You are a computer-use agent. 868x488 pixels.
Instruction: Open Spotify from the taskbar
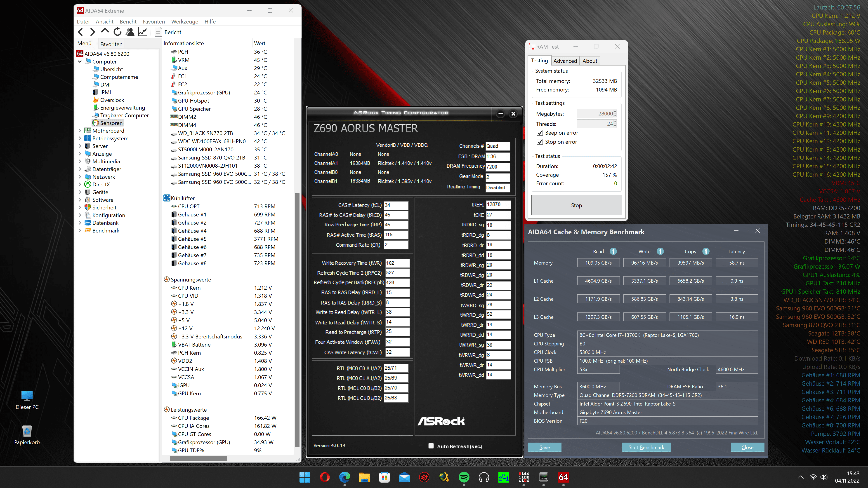pos(464,477)
